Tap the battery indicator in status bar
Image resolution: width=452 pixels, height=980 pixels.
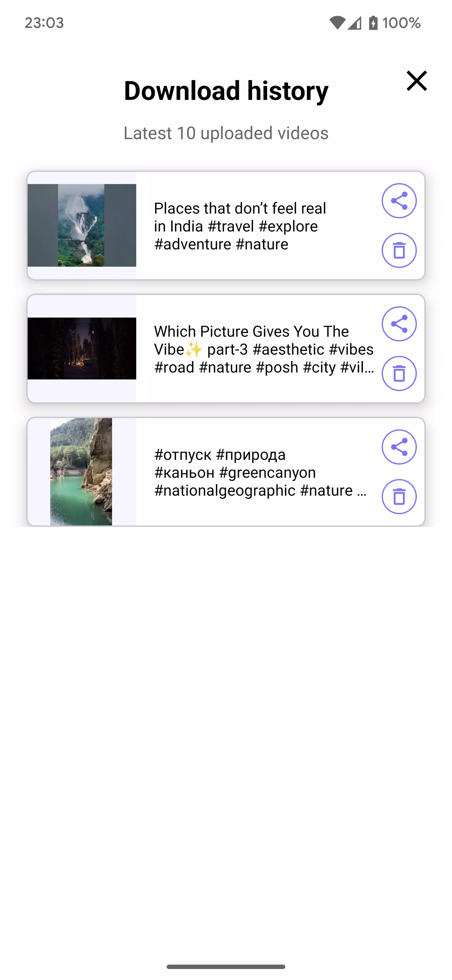[395, 23]
